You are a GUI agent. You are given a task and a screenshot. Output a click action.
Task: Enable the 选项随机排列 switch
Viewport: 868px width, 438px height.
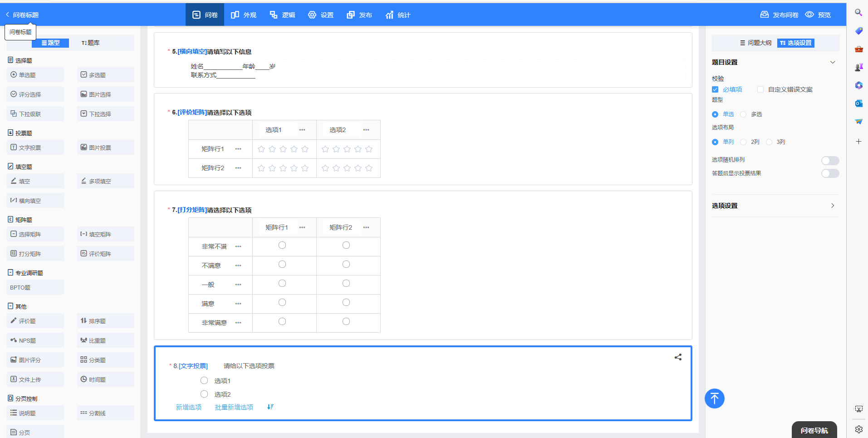[830, 161]
